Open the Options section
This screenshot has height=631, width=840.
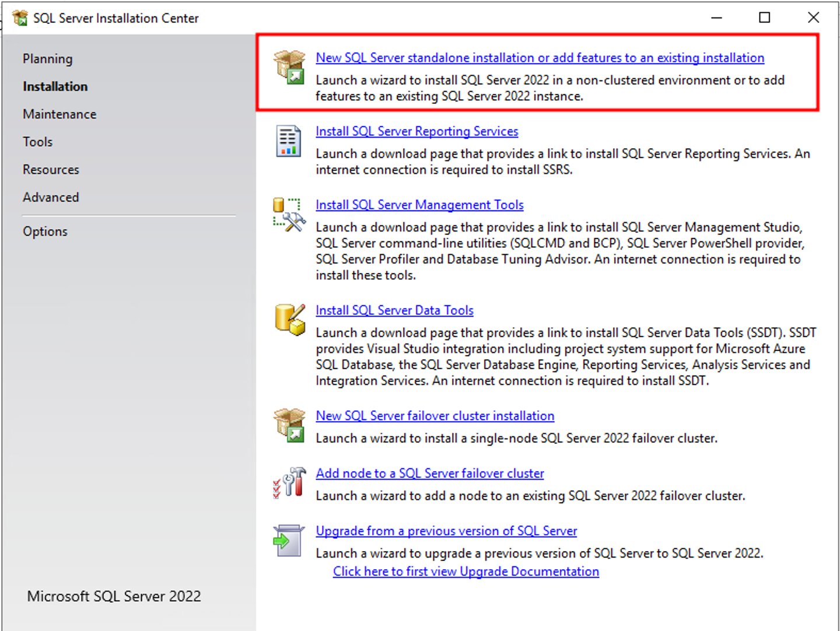point(45,232)
